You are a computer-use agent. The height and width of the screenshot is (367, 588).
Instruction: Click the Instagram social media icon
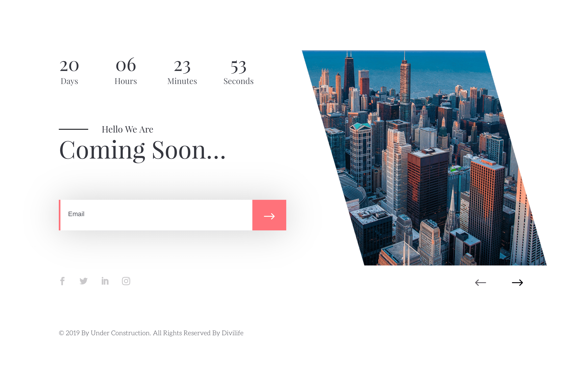tap(126, 281)
